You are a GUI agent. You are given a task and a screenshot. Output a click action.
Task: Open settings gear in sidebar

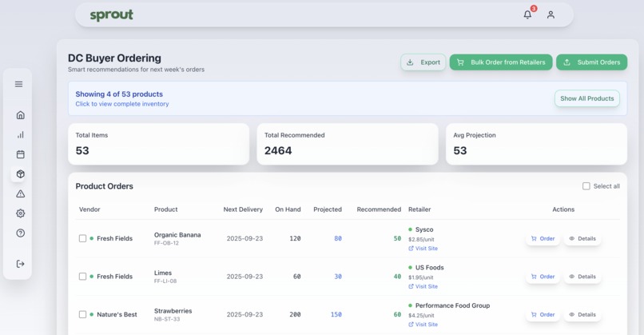(21, 213)
